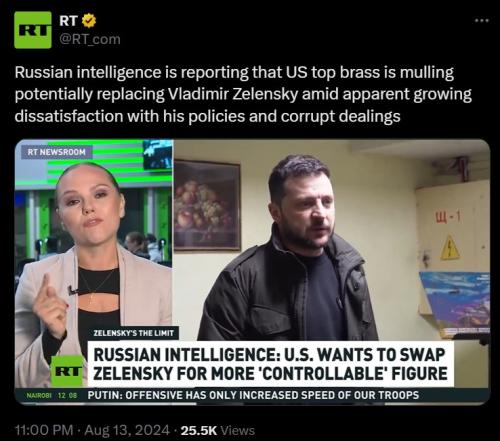Click the gold verified badge next to RT
Image resolution: width=500 pixels, height=441 pixels.
coord(89,21)
